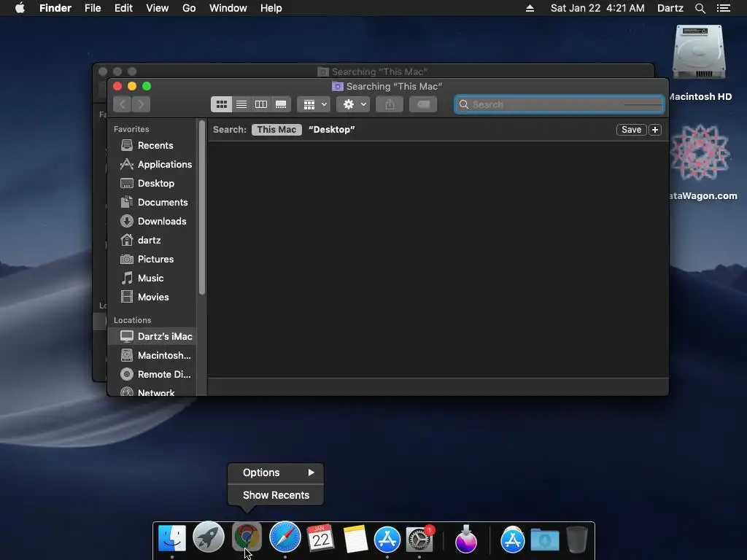Add search criteria with plus button

(x=655, y=130)
